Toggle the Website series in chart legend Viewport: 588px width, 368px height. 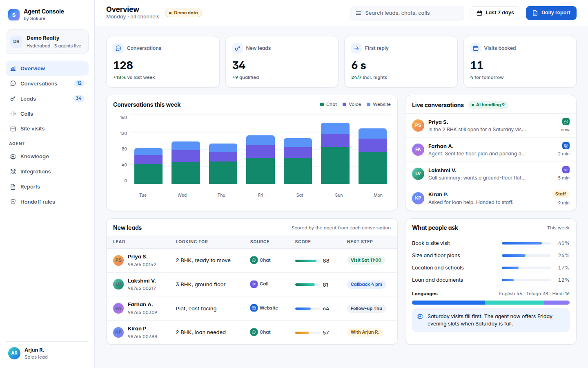click(379, 105)
